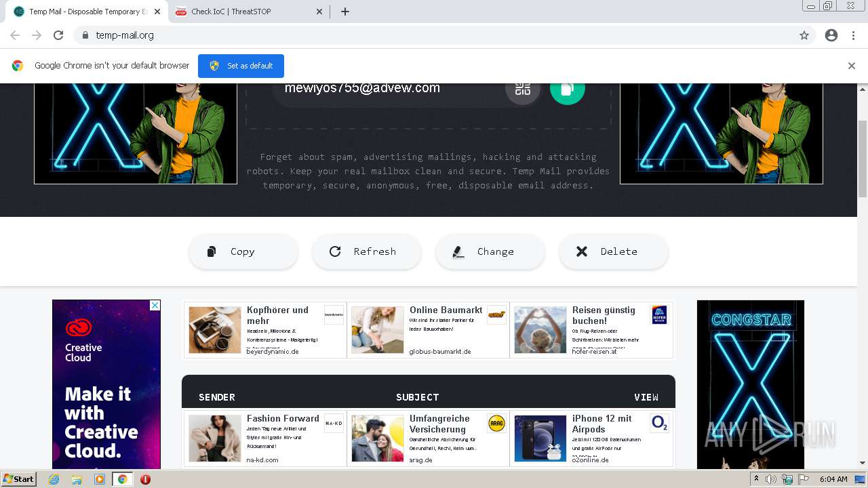Open a new tab with plus icon
Image resolution: width=868 pixels, height=488 pixels.
click(345, 12)
